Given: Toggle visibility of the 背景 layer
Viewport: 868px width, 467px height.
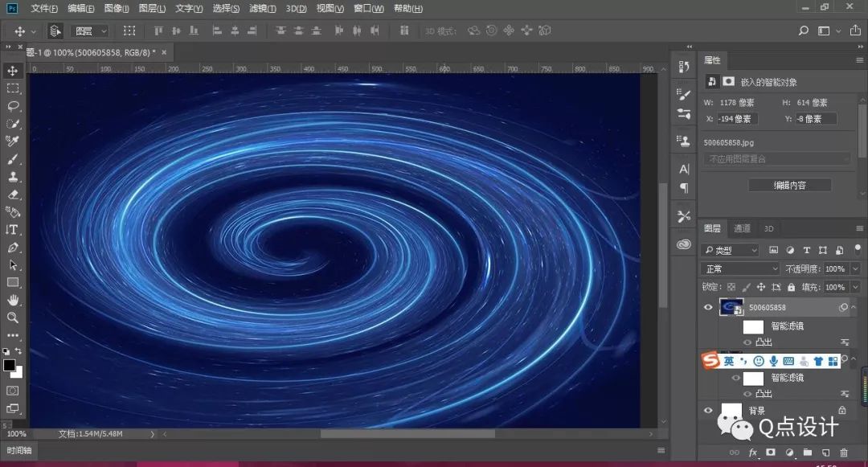Looking at the screenshot, I should pos(708,411).
